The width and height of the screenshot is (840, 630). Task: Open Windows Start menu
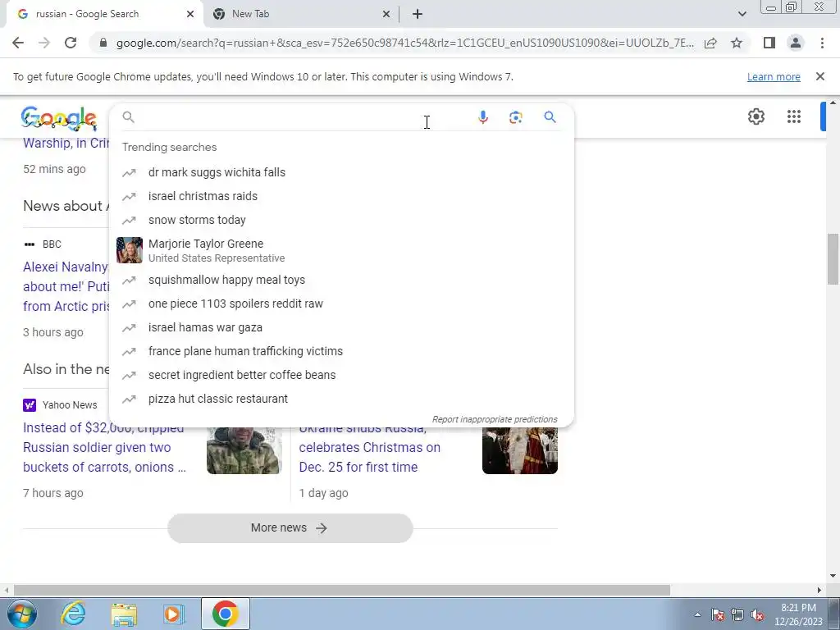pos(22,614)
